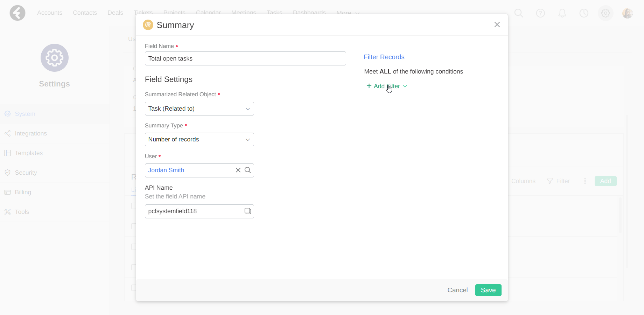Open the Add Filter chevron menu
This screenshot has height=315, width=644.
405,86
